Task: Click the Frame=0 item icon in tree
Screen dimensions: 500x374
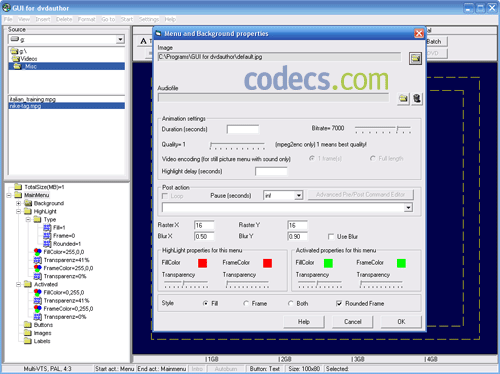Action: click(x=47, y=236)
